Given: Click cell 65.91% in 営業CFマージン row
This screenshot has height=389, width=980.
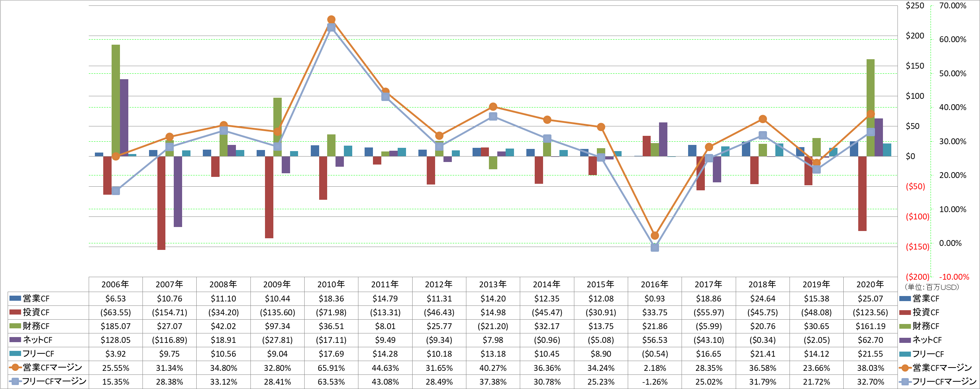Looking at the screenshot, I should [331, 368].
